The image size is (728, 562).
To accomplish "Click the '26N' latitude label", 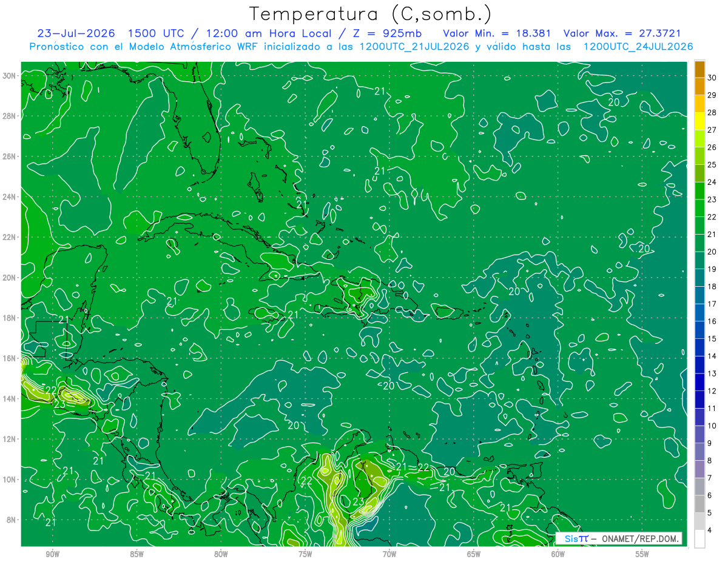I will [x=9, y=156].
